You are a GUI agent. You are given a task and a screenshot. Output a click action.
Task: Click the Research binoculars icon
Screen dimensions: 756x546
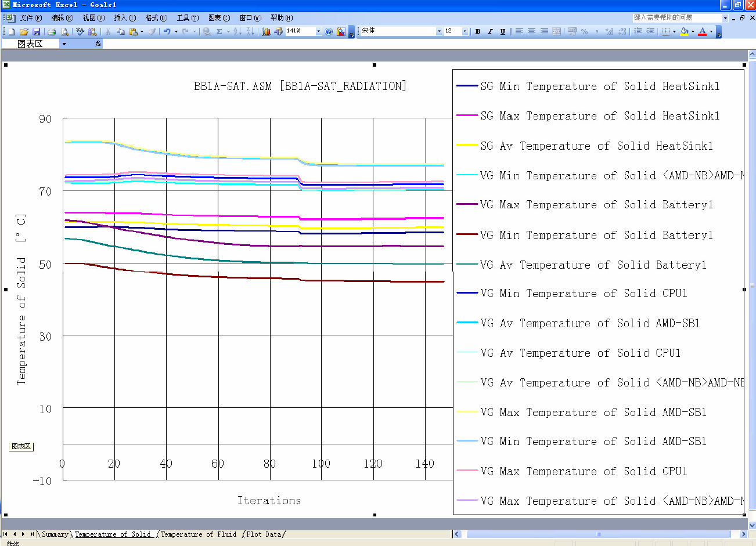[92, 31]
